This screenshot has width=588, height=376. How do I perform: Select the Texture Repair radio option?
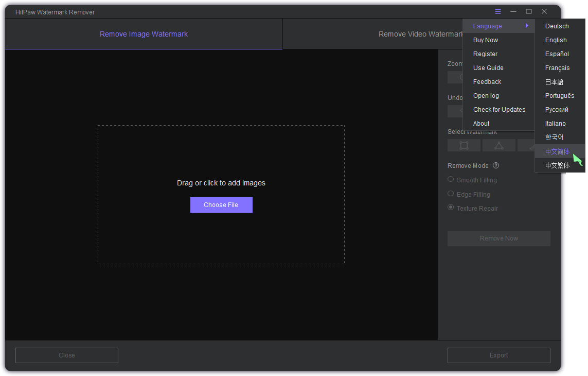click(x=451, y=208)
